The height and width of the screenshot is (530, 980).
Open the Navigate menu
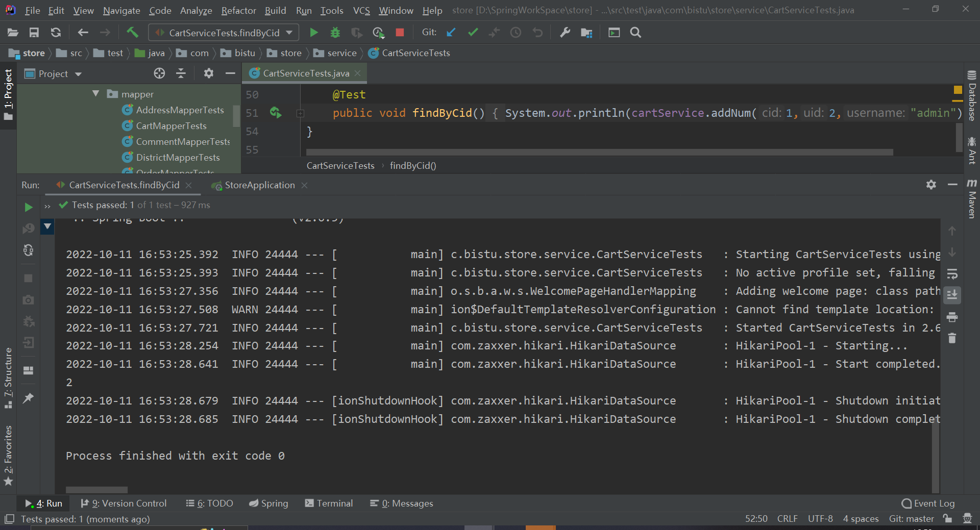tap(121, 10)
